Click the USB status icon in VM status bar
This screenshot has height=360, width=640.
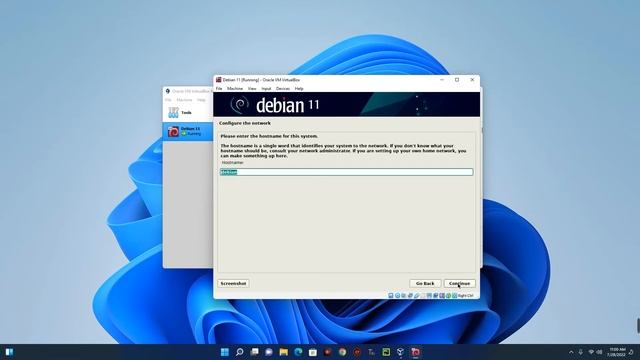(416, 296)
